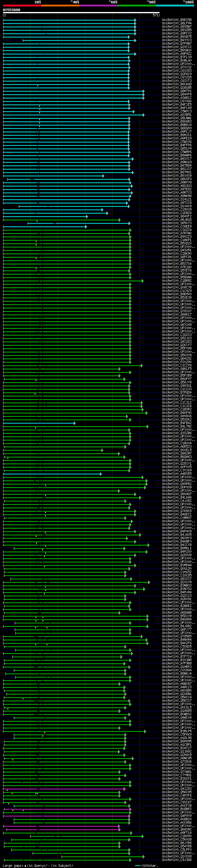
Task: Choose entry UniRef100_C1MVX9
Action: 177,210
